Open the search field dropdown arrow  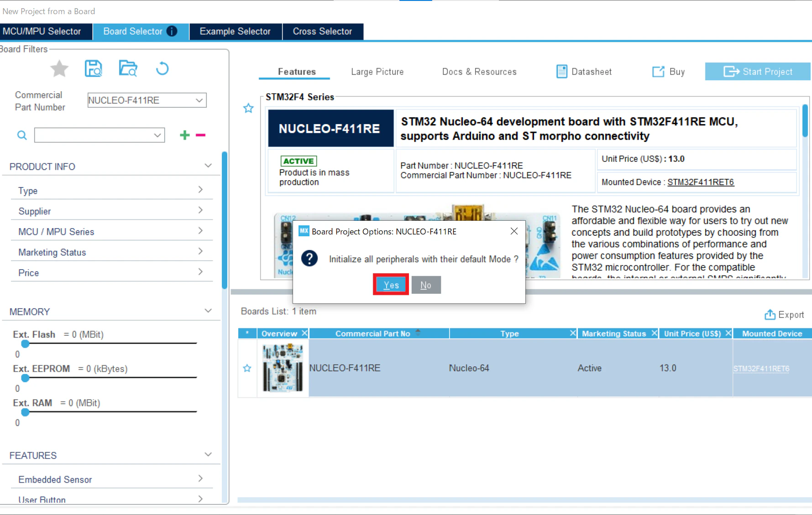tap(157, 135)
